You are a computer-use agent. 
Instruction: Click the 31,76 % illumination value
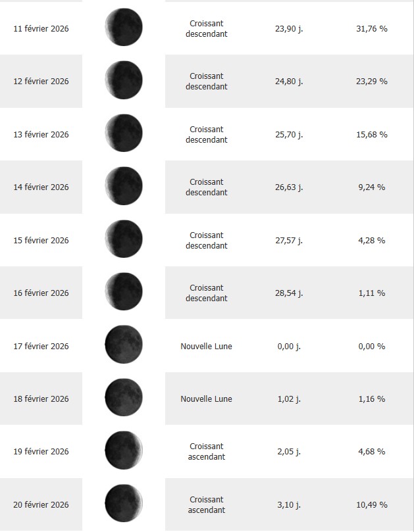point(372,28)
